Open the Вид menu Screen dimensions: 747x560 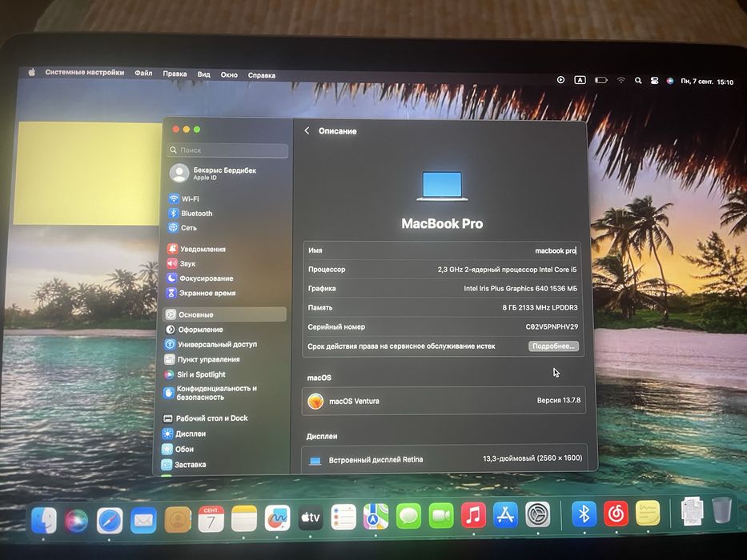(203, 74)
